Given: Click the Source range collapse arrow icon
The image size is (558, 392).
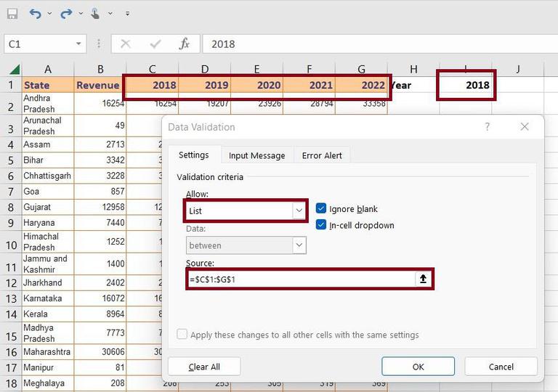Looking at the screenshot, I should [423, 279].
